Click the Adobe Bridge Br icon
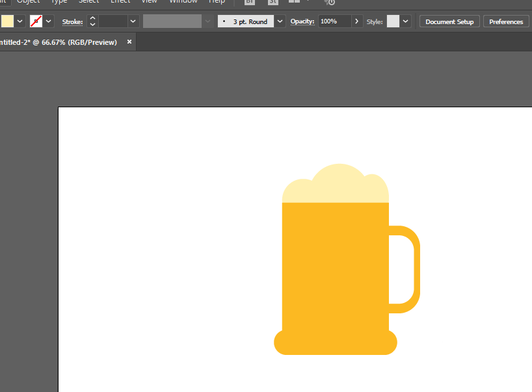The image size is (532, 392). pyautogui.click(x=250, y=2)
